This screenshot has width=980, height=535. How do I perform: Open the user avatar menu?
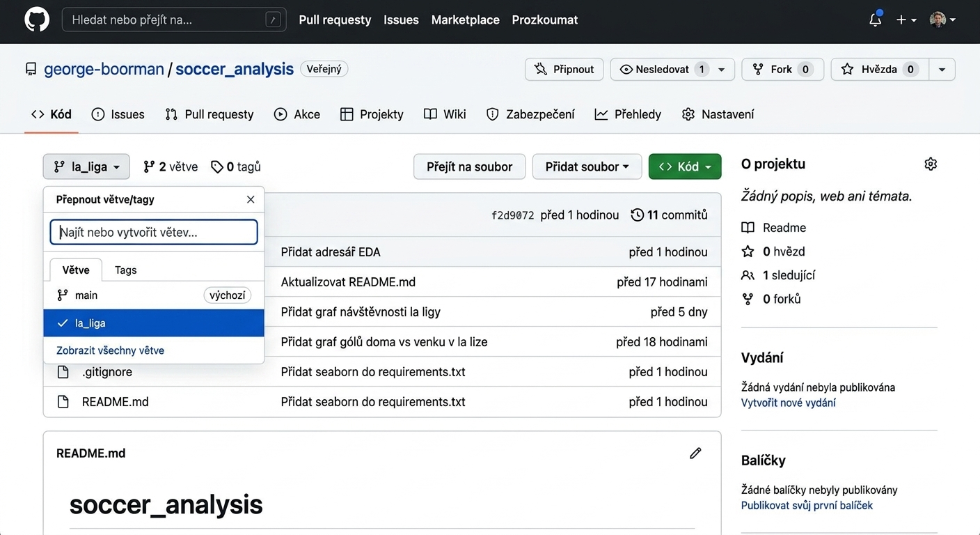(942, 20)
